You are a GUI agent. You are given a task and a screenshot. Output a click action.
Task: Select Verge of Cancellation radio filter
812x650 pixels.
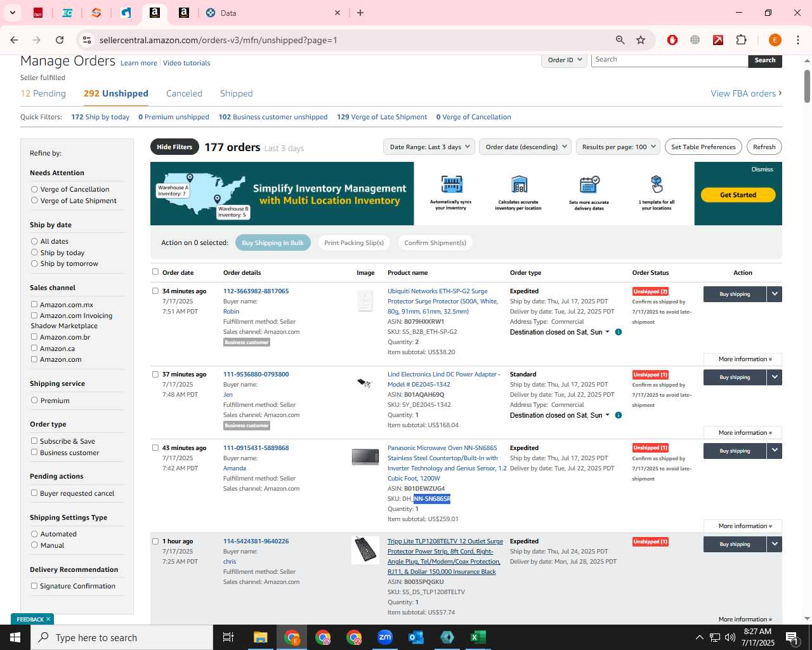34,189
